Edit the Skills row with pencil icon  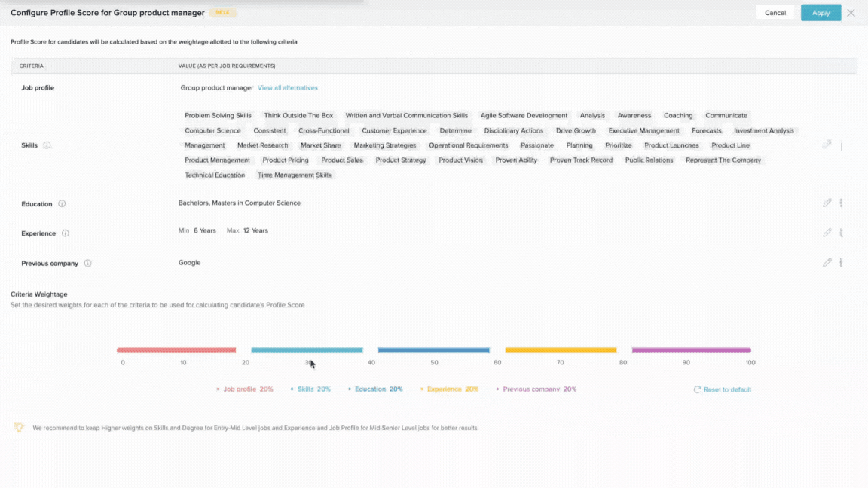point(827,145)
